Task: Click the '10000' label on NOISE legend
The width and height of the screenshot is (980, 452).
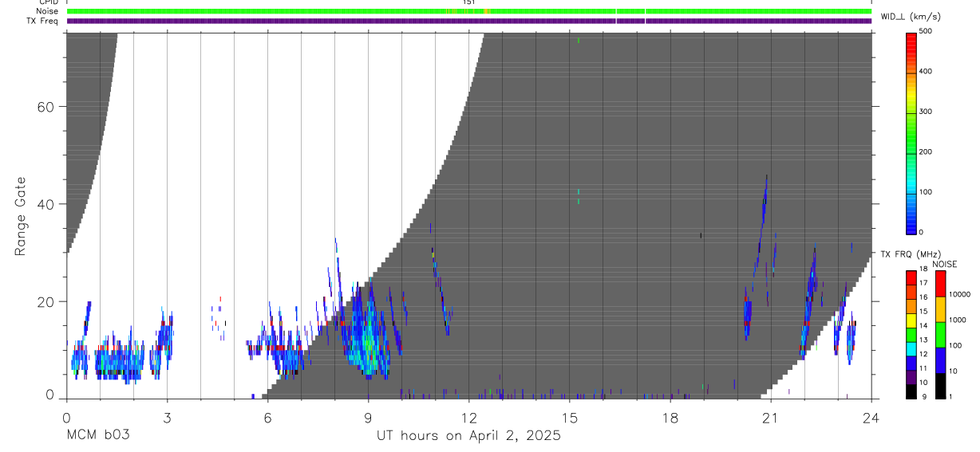Action: tap(960, 295)
